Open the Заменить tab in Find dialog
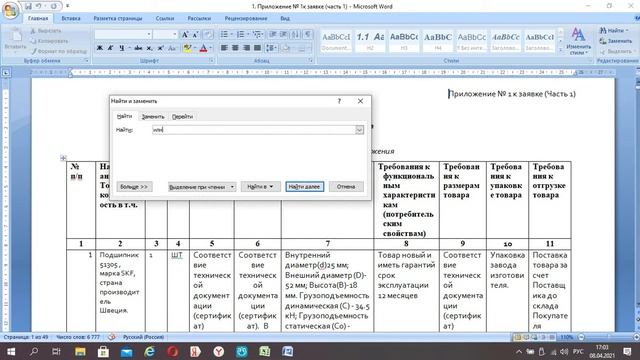The width and height of the screenshot is (640, 360). (x=153, y=117)
